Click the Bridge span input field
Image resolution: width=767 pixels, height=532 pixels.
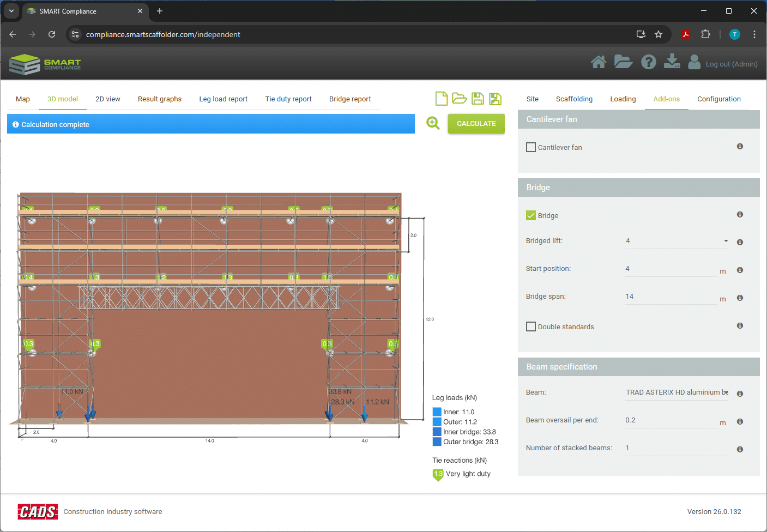coord(671,297)
